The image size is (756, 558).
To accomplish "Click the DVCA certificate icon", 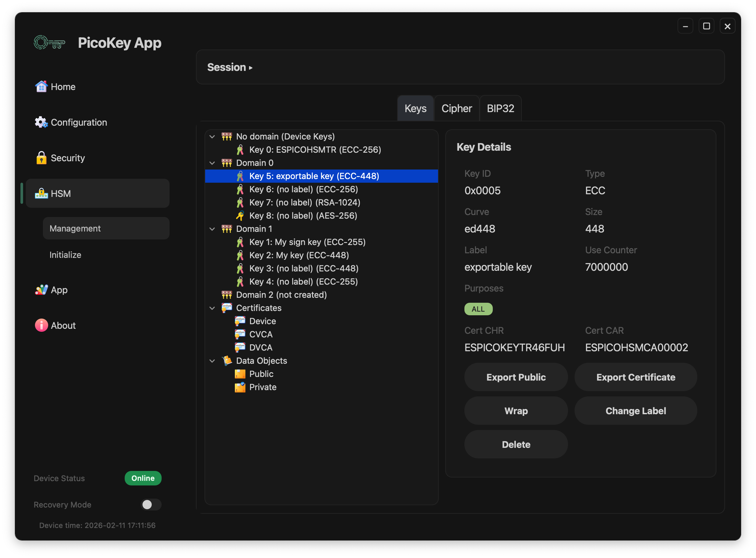I will coord(240,347).
